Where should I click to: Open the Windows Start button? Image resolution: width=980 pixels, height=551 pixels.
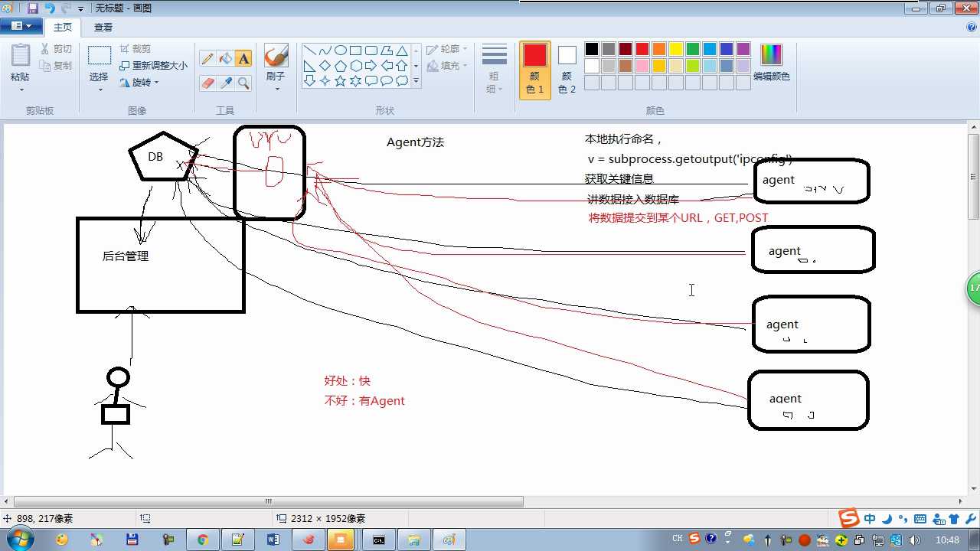pos(19,539)
